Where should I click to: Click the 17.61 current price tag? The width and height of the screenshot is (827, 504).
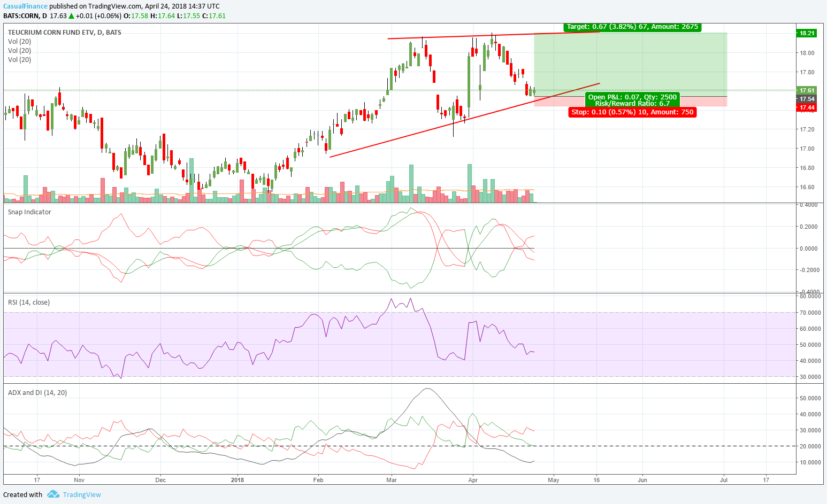click(807, 90)
